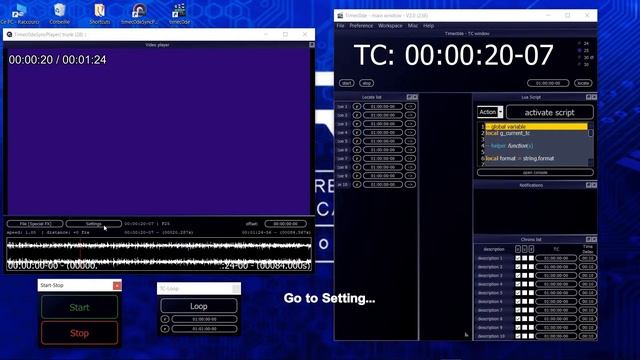Jump to Loc 9 using its arrow button
640x360 pixels.
click(x=410, y=176)
